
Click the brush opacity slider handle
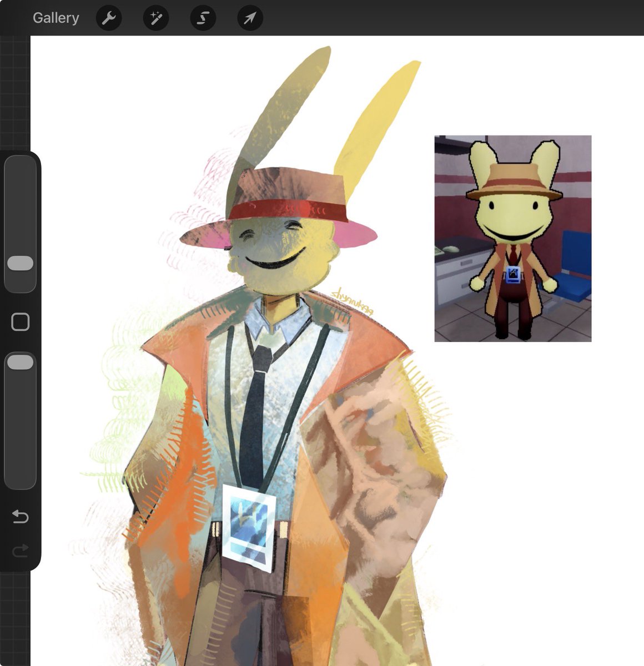(21, 362)
